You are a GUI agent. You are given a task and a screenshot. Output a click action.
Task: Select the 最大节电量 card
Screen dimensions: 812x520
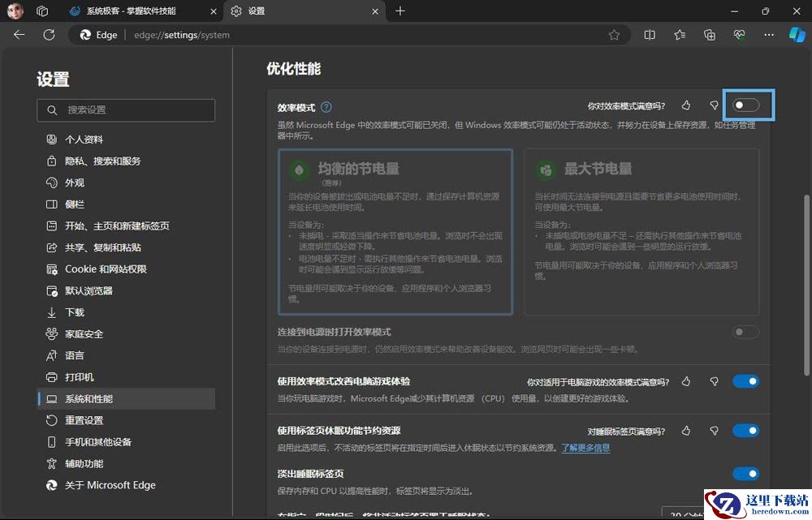point(642,232)
